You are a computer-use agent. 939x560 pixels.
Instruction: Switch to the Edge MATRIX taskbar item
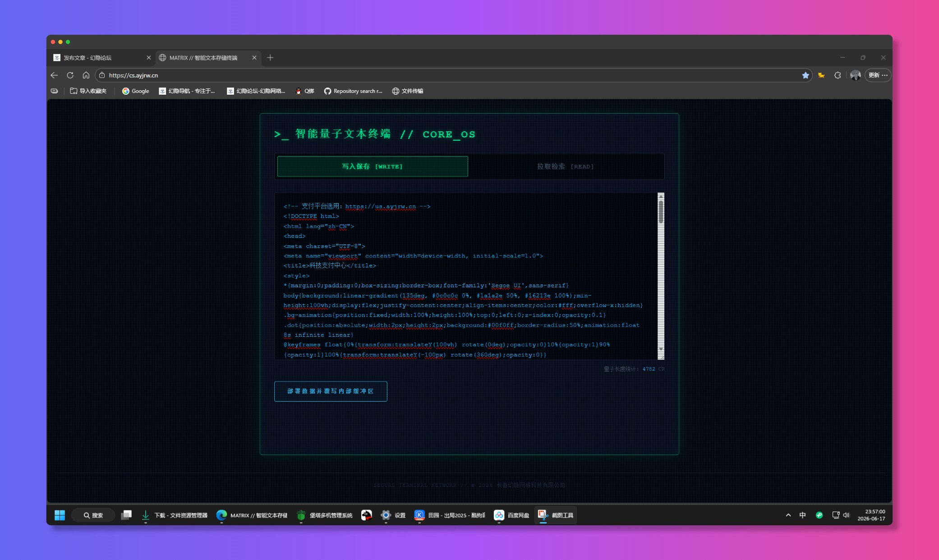click(252, 515)
